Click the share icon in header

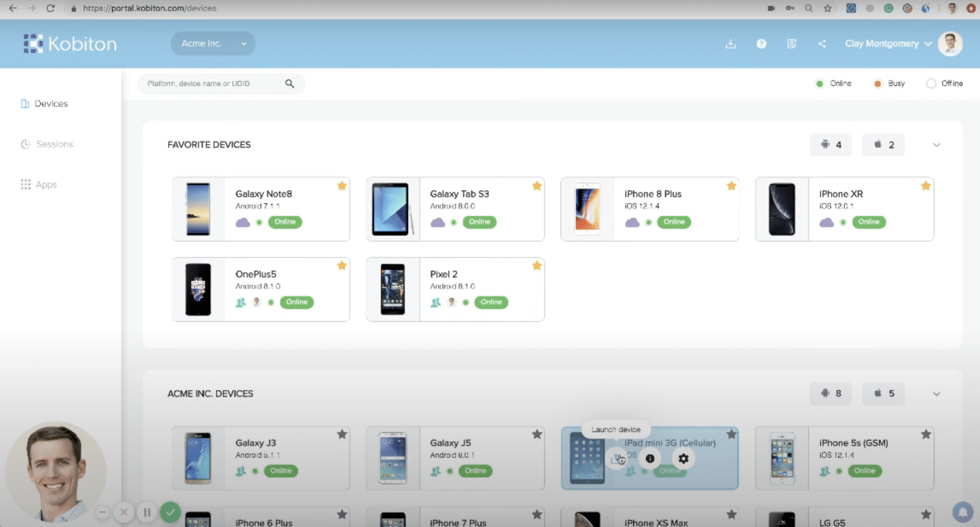[822, 44]
